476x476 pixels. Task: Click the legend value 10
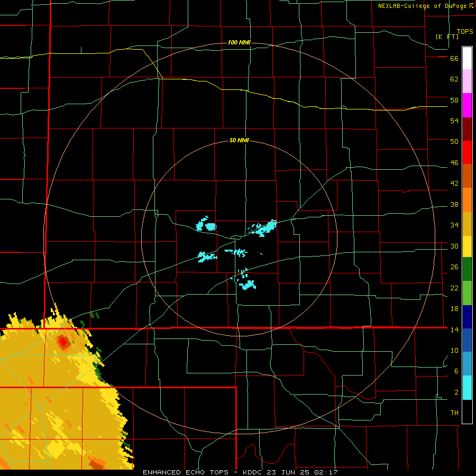coord(454,351)
